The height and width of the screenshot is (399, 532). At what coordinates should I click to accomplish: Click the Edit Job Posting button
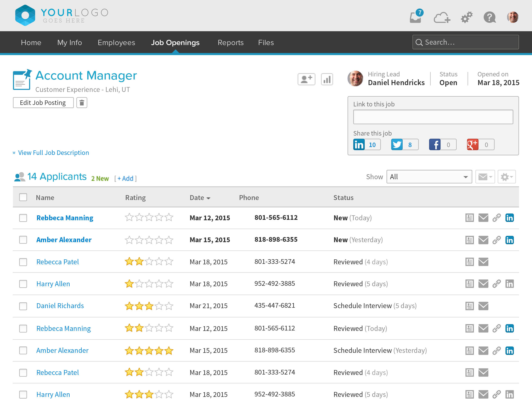[43, 102]
